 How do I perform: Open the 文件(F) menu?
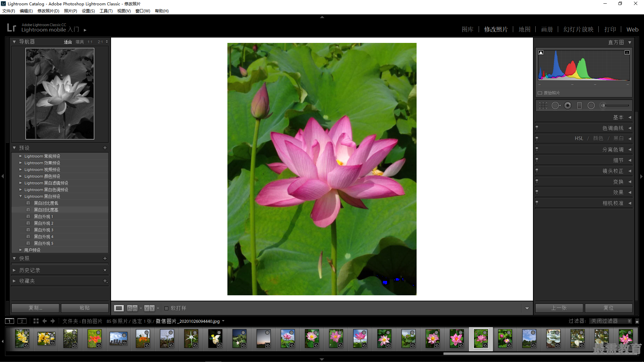click(x=9, y=11)
